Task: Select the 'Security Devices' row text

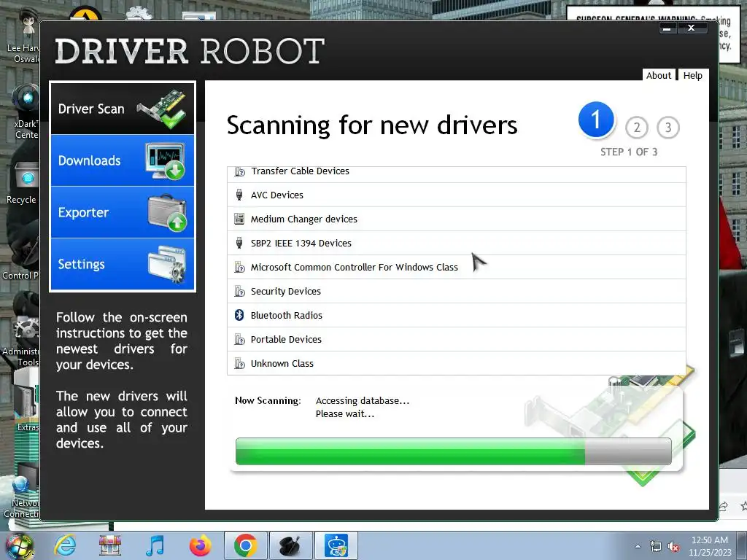Action: click(x=286, y=291)
